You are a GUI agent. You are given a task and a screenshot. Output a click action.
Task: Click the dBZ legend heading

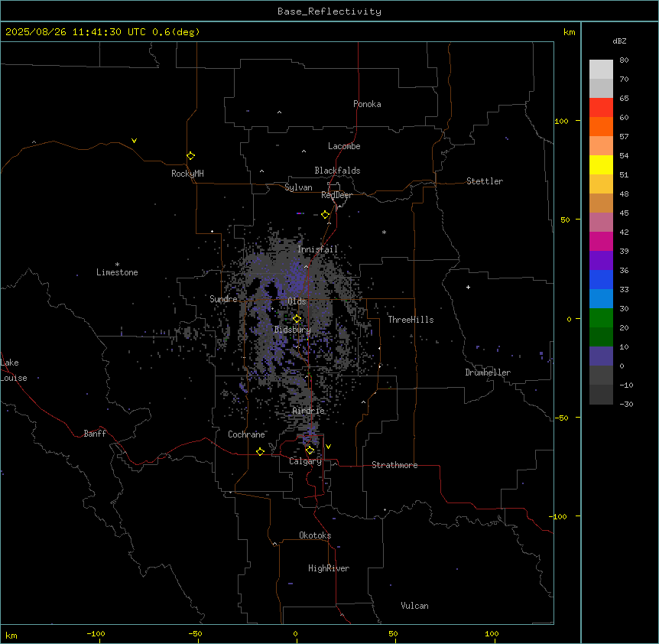[619, 41]
